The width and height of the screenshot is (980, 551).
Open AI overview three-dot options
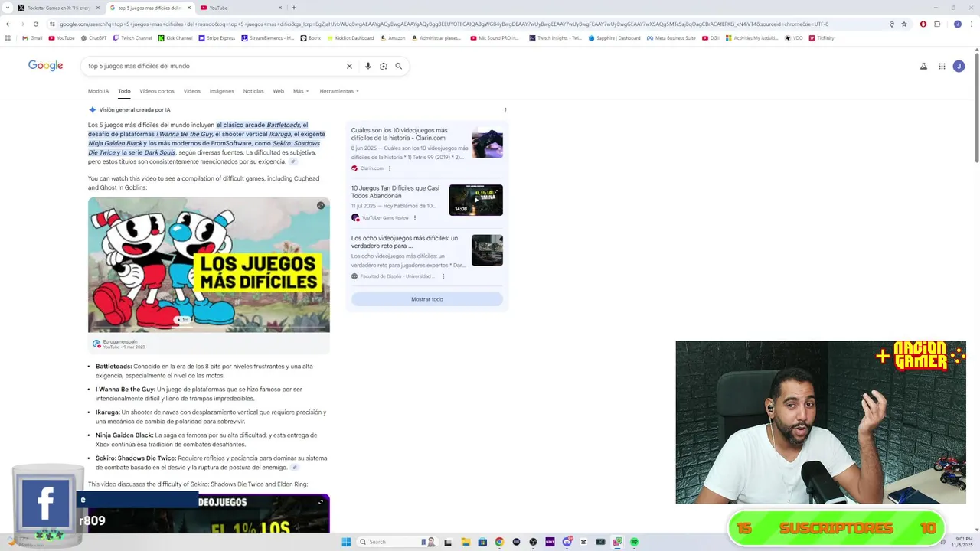click(505, 110)
